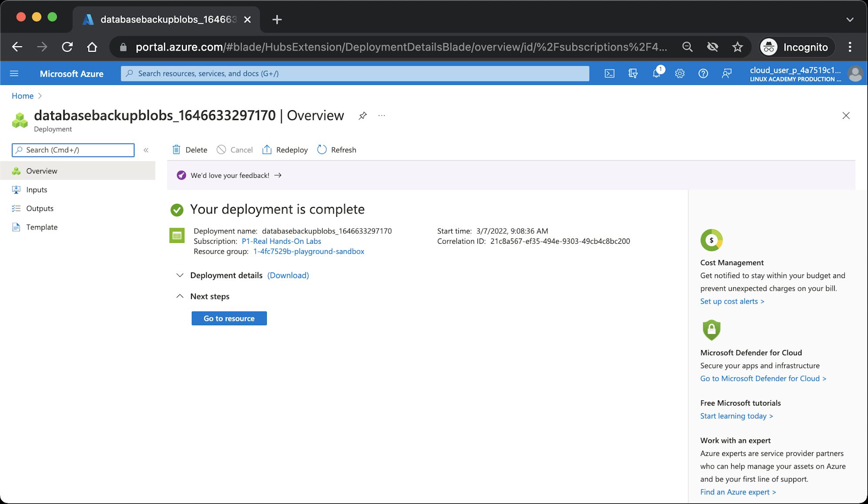The height and width of the screenshot is (504, 868).
Task: Refresh the deployment status
Action: (x=337, y=150)
